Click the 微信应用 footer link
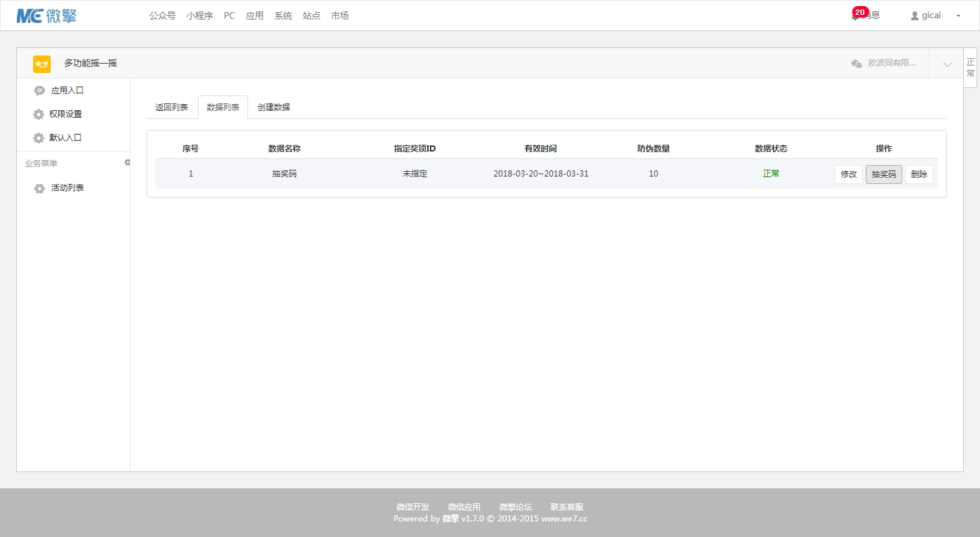The height and width of the screenshot is (537, 980). [464, 507]
